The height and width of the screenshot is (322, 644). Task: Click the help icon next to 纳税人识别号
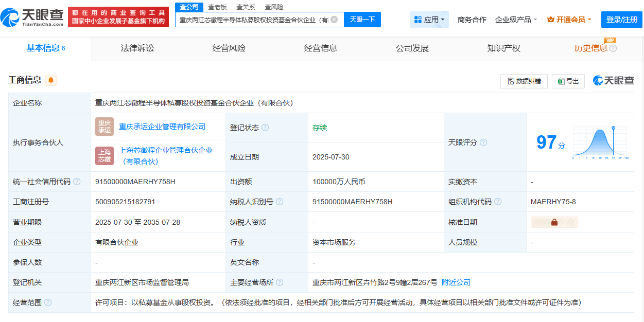click(x=280, y=202)
